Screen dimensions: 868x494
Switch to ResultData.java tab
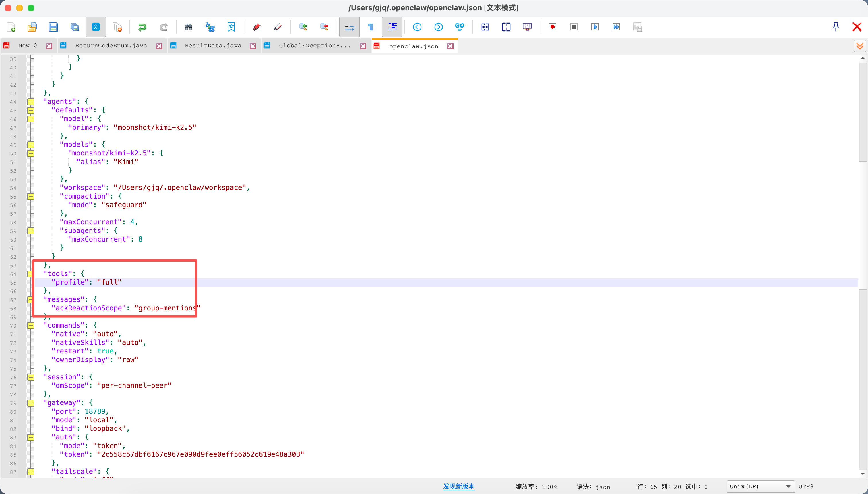213,46
